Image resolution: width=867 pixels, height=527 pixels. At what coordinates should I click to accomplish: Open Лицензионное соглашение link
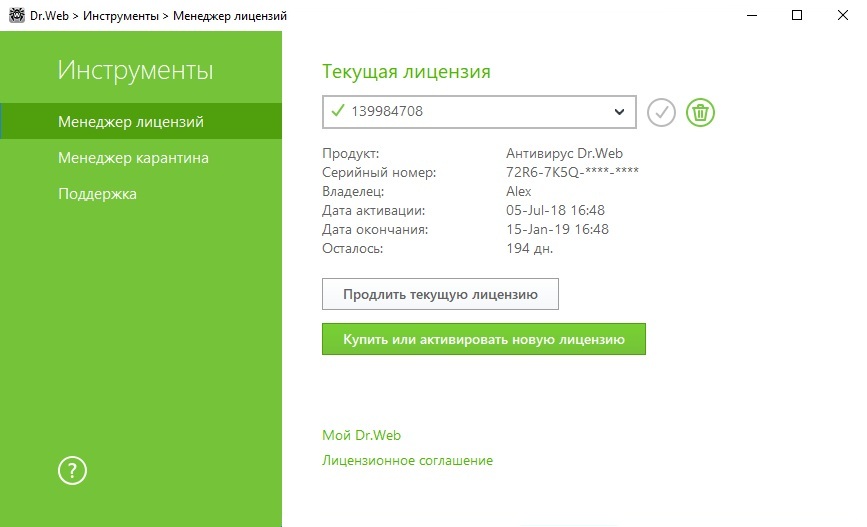tap(408, 460)
